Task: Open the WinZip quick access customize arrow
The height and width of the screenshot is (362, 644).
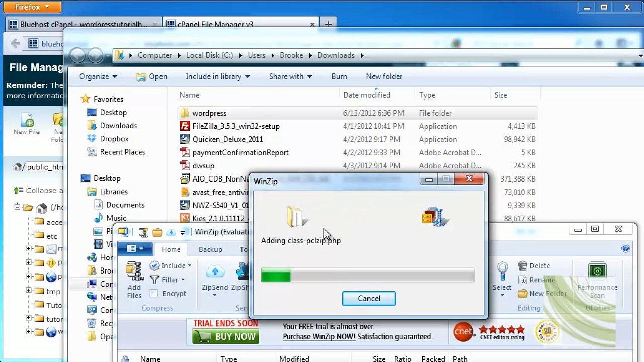Action: pyautogui.click(x=183, y=232)
